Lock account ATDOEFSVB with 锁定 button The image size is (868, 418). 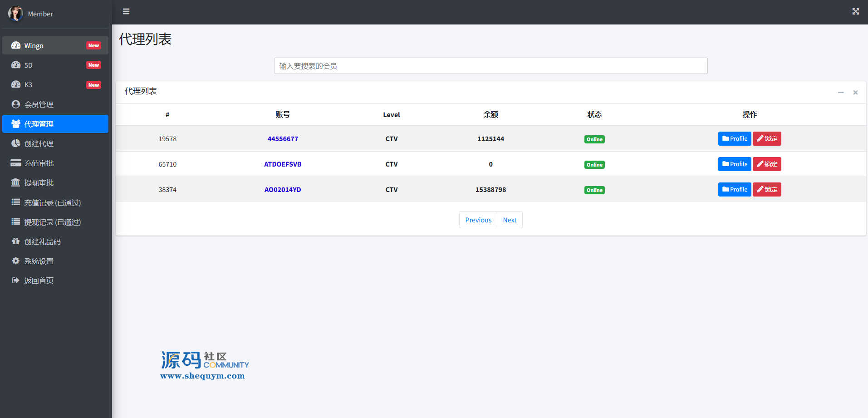[766, 164]
